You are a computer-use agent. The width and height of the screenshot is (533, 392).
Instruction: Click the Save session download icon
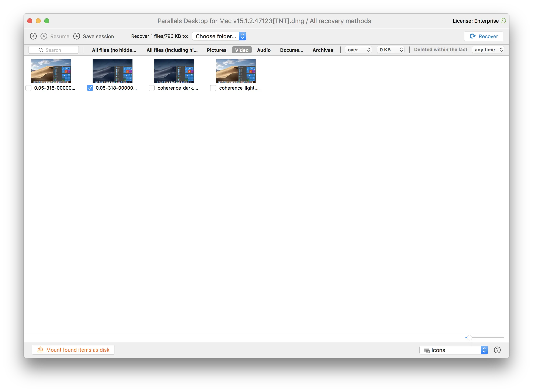click(x=77, y=36)
